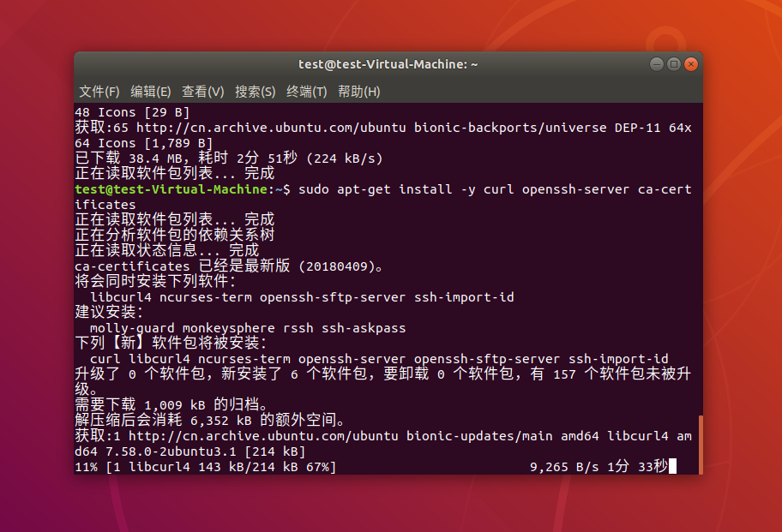Viewport: 782px width, 532px height.
Task: Click the line '需要下载 1,009 kB 的归档。'
Action: tap(172, 404)
